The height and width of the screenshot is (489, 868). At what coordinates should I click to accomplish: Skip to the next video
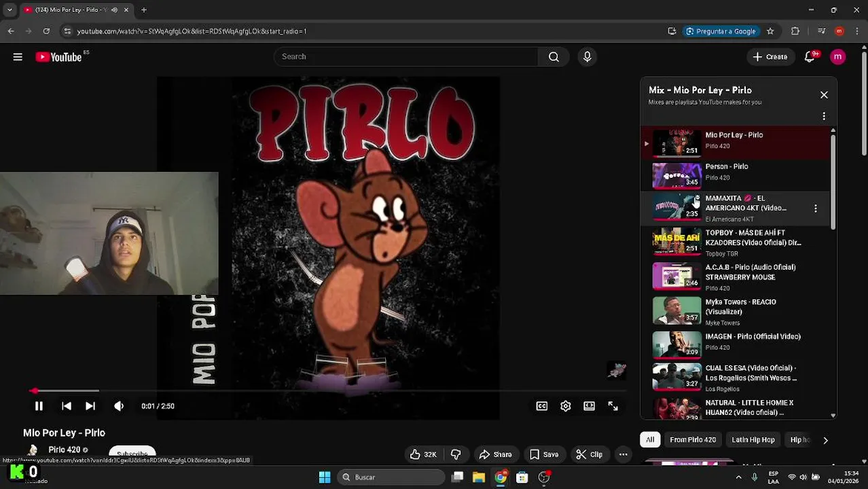pyautogui.click(x=90, y=406)
